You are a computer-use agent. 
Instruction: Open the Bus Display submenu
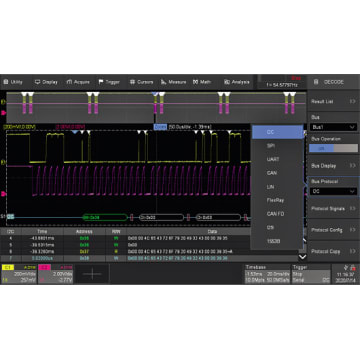tap(333, 166)
